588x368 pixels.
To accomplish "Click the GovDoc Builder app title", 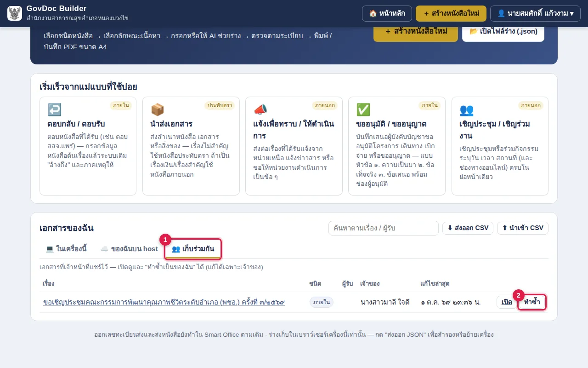I will click(57, 9).
